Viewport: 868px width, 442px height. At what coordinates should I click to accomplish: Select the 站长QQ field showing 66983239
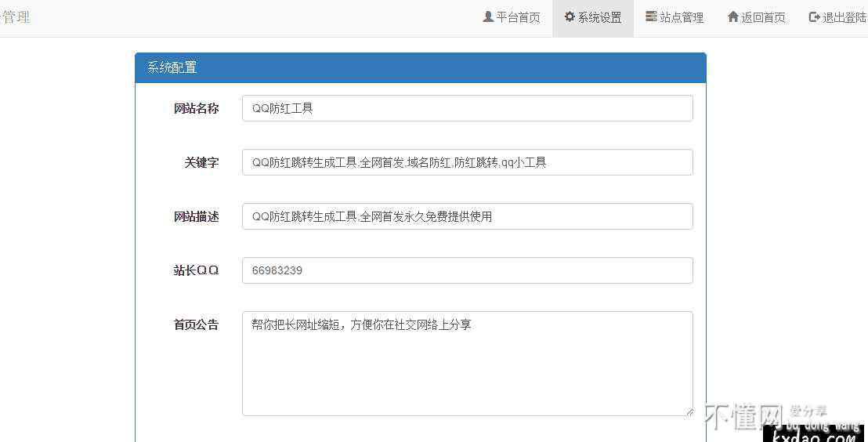467,270
